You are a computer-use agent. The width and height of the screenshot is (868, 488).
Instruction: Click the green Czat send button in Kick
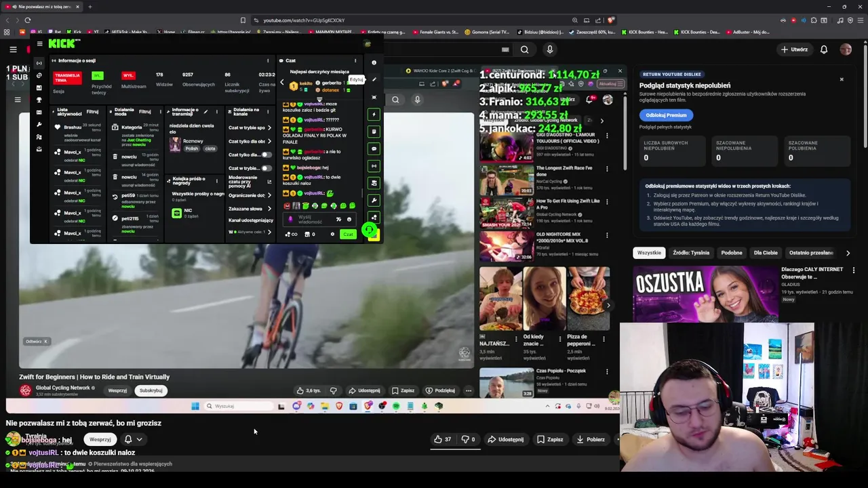pyautogui.click(x=348, y=234)
